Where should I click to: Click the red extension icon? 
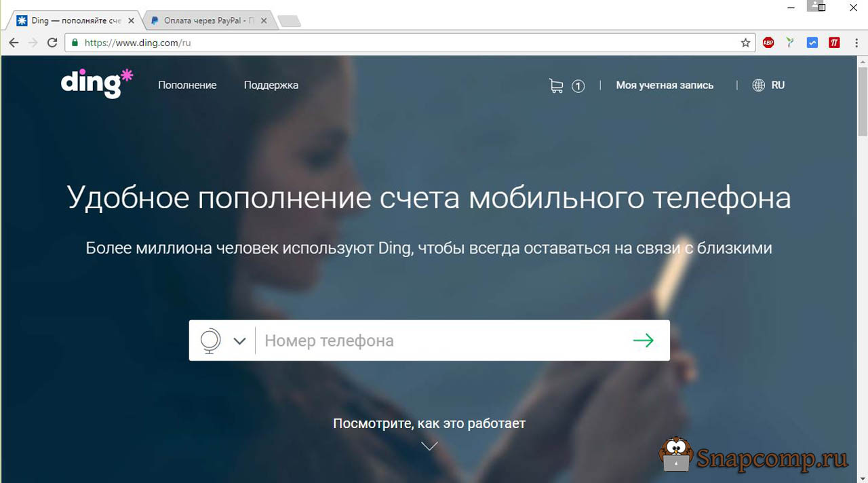[x=834, y=43]
